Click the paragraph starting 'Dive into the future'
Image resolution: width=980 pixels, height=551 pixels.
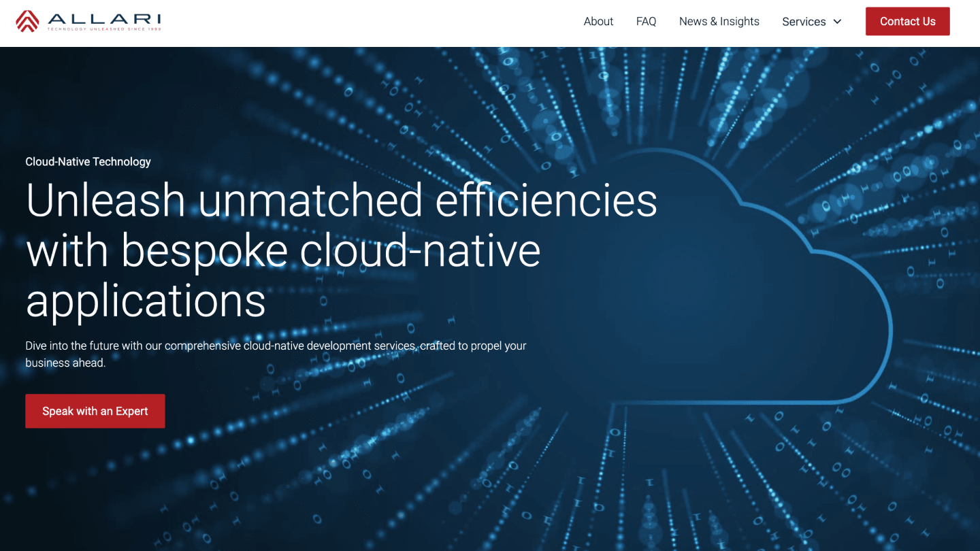(276, 354)
